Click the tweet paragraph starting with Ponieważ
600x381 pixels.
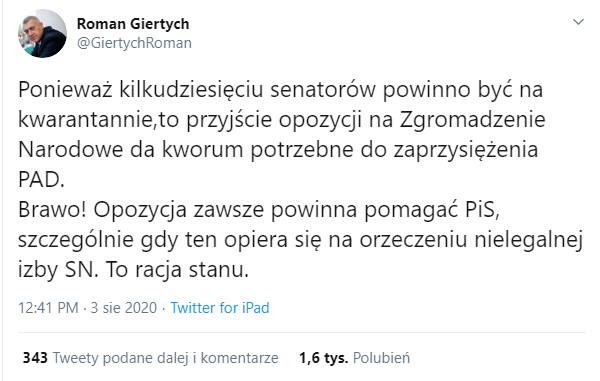coord(282,134)
